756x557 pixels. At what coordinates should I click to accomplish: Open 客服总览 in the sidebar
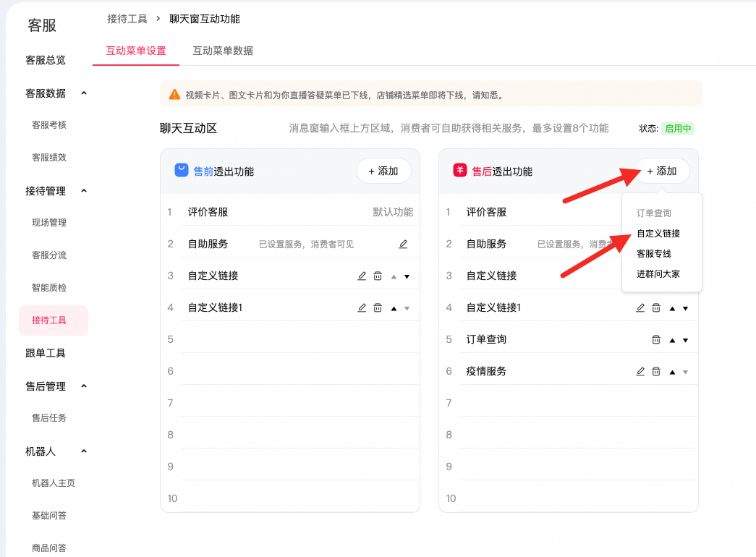point(46,60)
